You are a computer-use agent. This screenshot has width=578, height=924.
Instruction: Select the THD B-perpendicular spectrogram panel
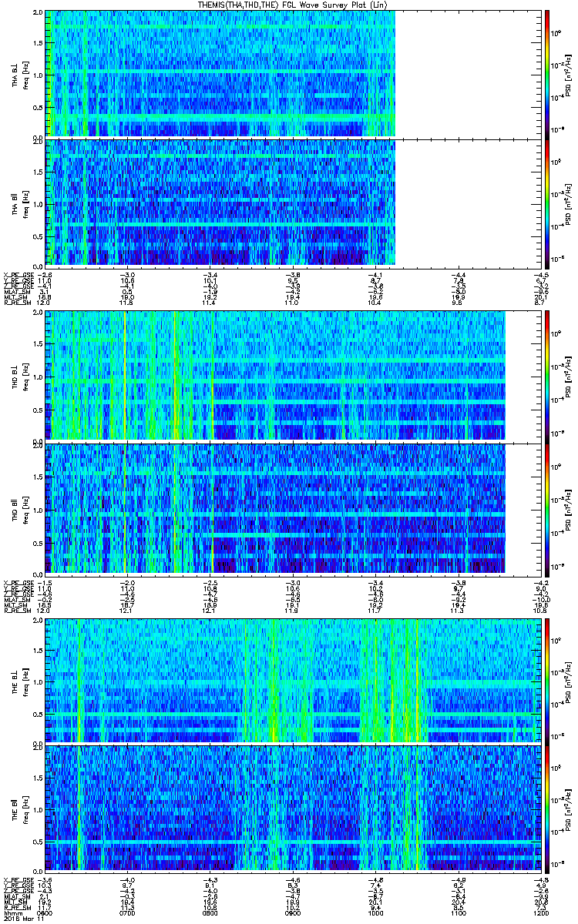(292, 375)
